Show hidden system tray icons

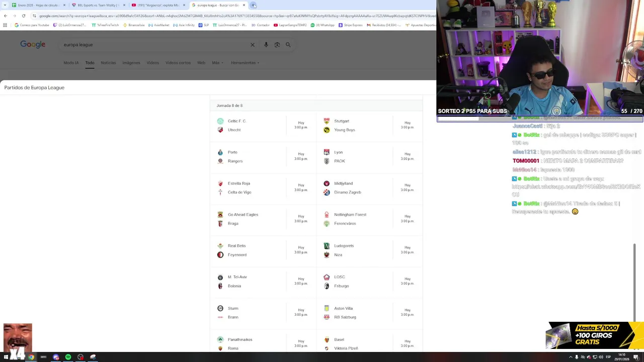pos(571,357)
